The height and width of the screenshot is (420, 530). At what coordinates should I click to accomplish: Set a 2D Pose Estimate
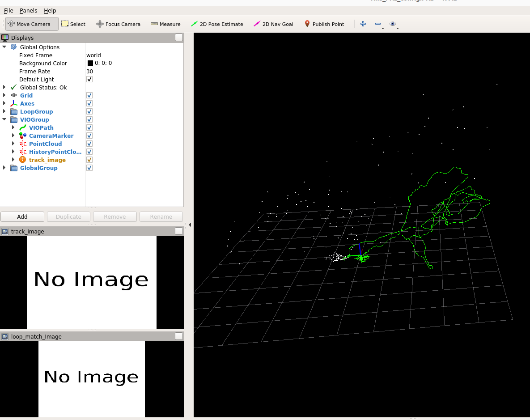click(217, 24)
